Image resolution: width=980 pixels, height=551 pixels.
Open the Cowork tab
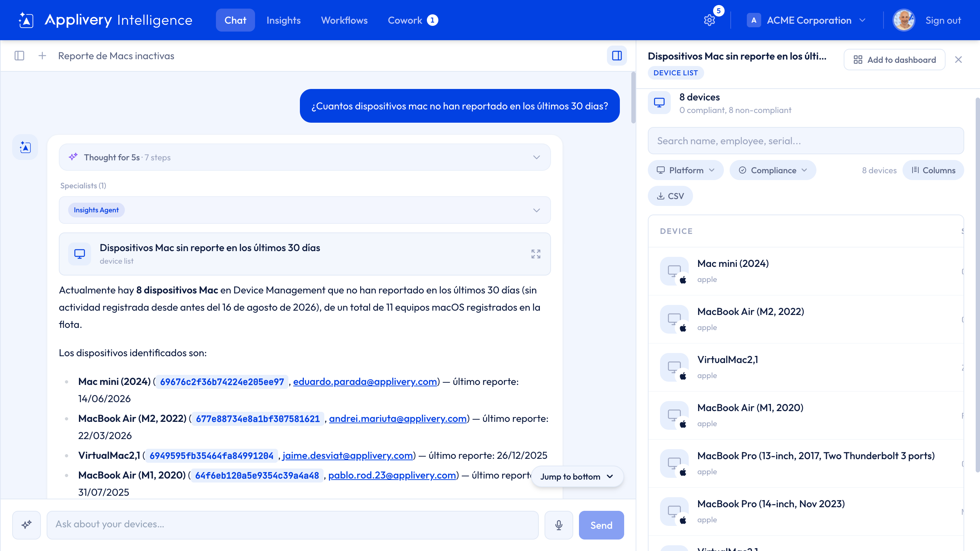coord(413,20)
